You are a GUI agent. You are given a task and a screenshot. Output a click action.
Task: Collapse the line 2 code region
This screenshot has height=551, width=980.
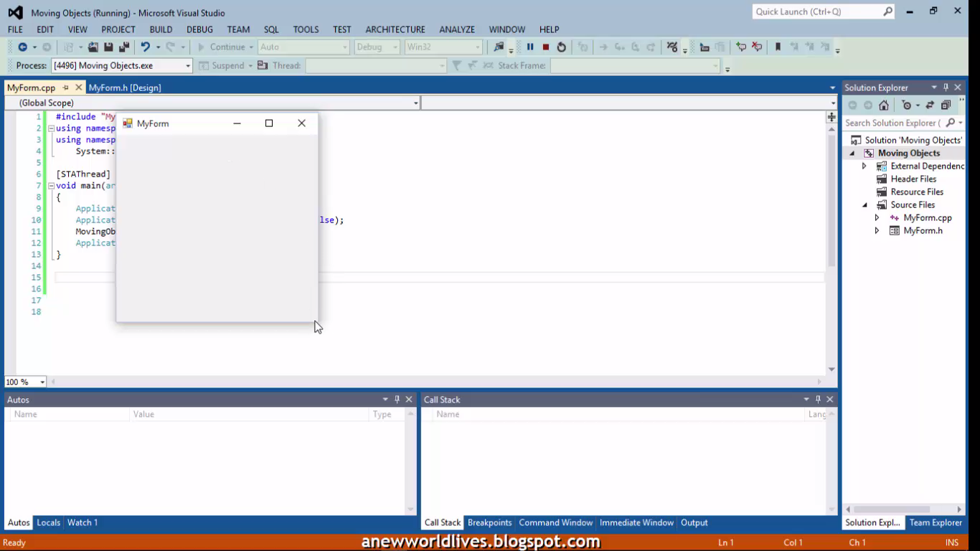50,128
